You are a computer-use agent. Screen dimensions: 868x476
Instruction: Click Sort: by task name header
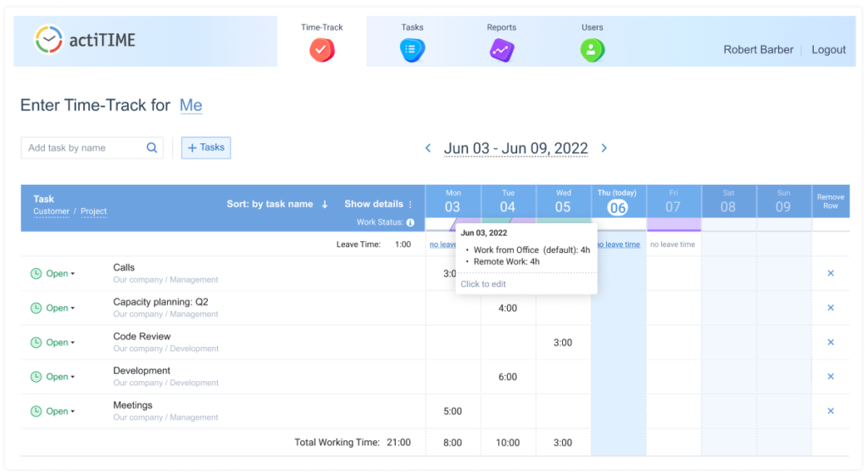(276, 204)
